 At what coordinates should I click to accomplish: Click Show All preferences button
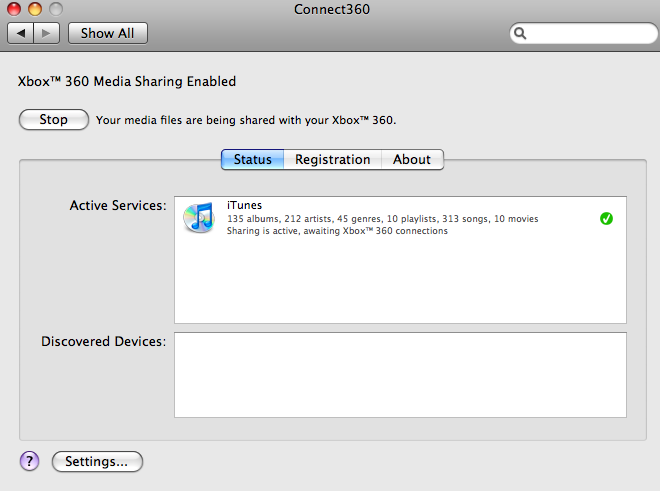[108, 33]
